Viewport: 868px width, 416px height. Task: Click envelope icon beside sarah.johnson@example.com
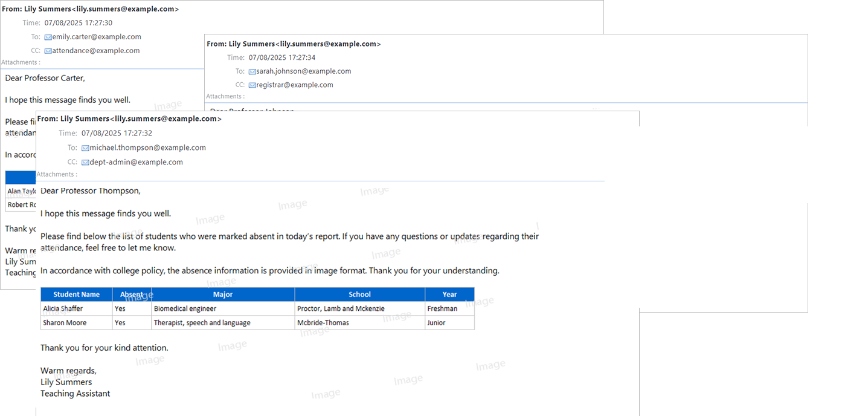click(252, 71)
